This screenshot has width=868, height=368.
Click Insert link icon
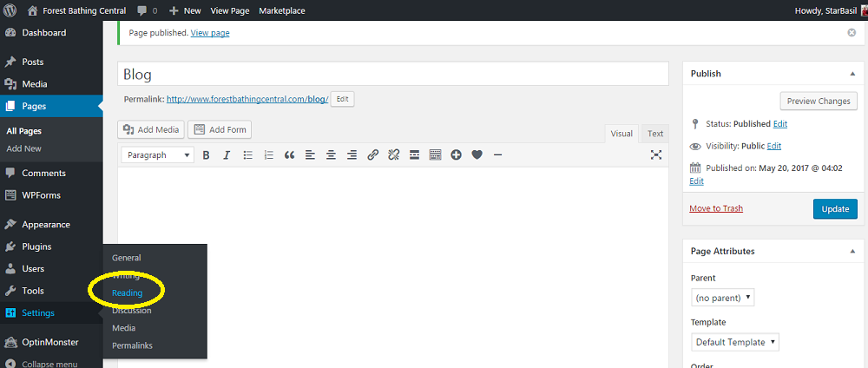tap(373, 155)
